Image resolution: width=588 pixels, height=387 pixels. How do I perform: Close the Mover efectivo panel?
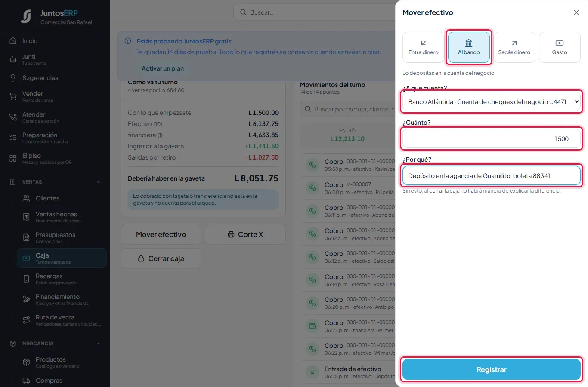576,12
